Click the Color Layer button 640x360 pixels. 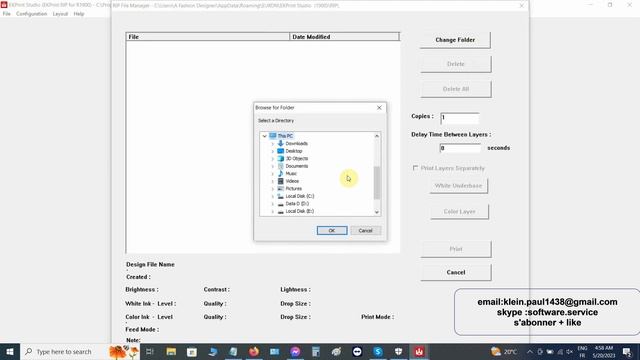point(459,211)
